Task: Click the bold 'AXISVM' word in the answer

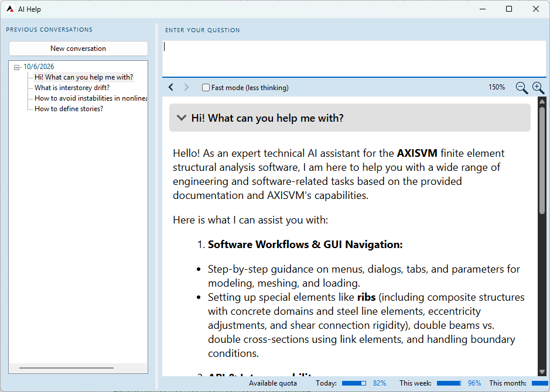Action: point(417,153)
